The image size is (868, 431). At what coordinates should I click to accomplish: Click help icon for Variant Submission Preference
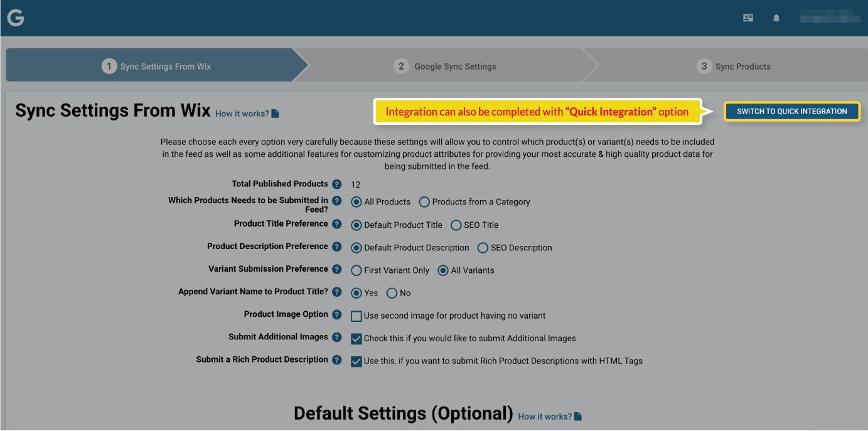[x=337, y=270]
